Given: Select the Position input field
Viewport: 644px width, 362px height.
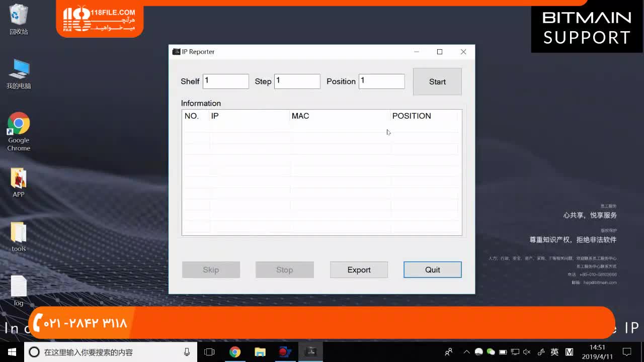Looking at the screenshot, I should tap(381, 81).
